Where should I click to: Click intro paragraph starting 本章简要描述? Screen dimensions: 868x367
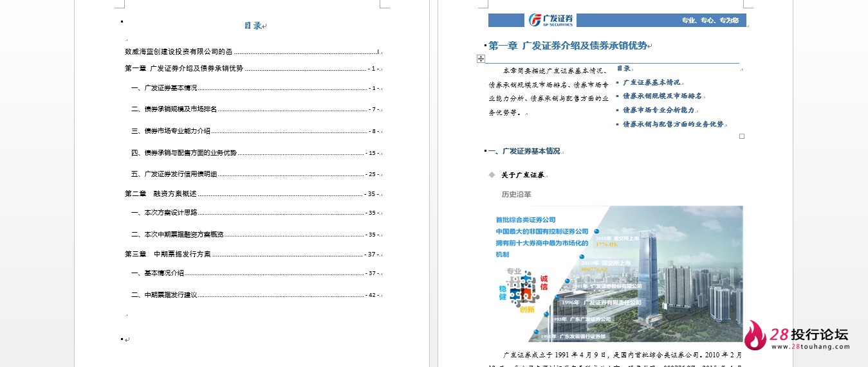click(x=548, y=91)
